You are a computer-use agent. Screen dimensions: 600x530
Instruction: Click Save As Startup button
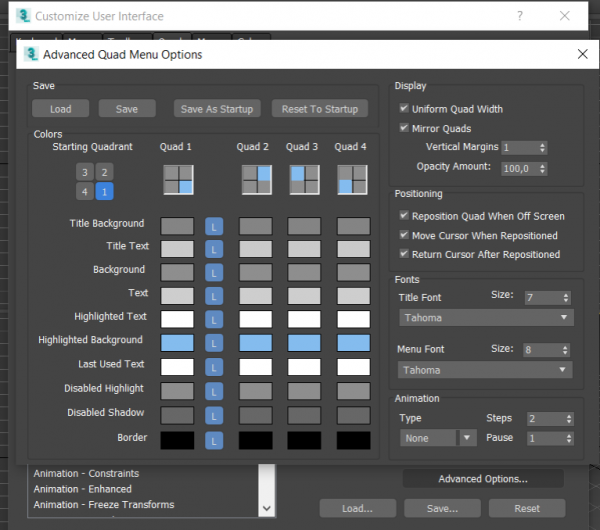click(217, 109)
